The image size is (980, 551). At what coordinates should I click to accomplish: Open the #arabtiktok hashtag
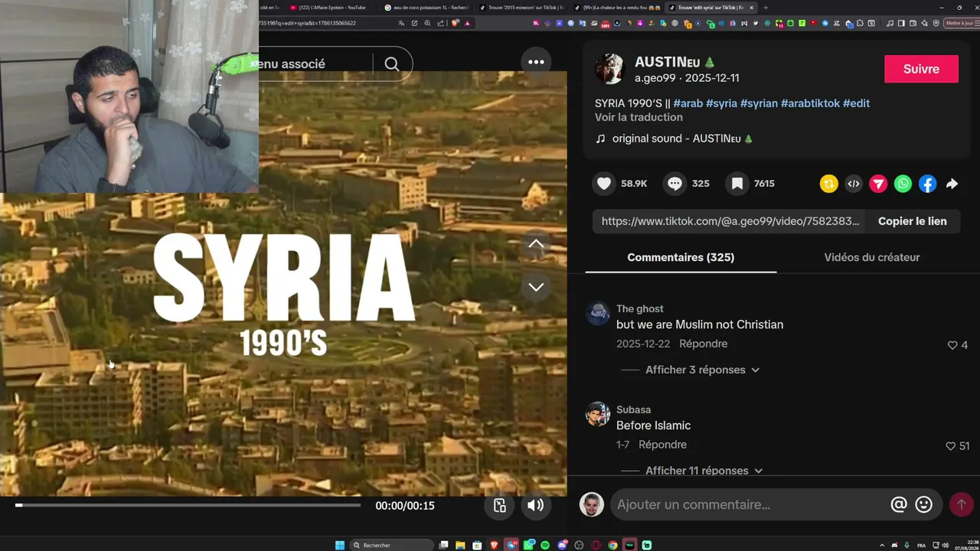(810, 103)
